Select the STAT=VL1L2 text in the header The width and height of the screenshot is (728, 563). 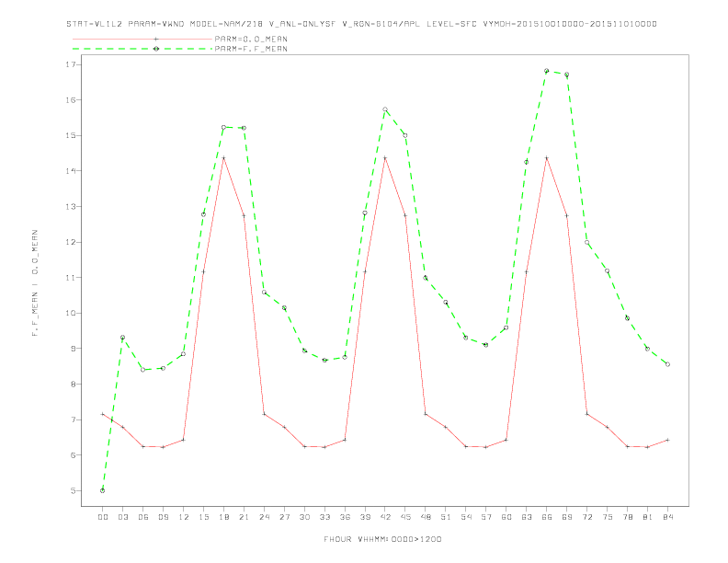95,24
